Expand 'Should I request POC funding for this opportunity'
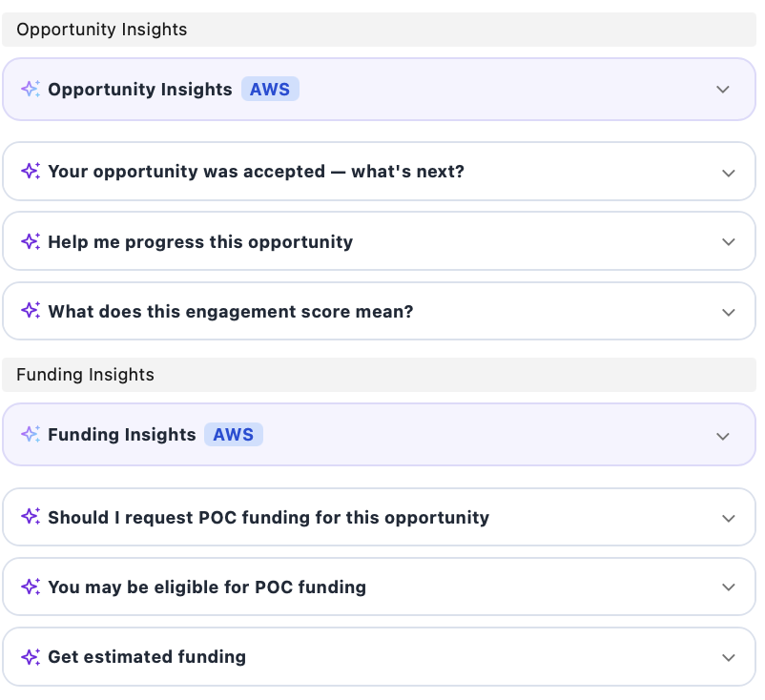The image size is (765, 700). coord(729,518)
